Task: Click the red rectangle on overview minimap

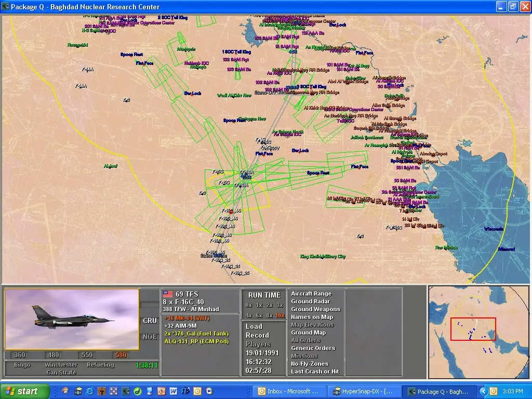Action: pyautogui.click(x=473, y=329)
